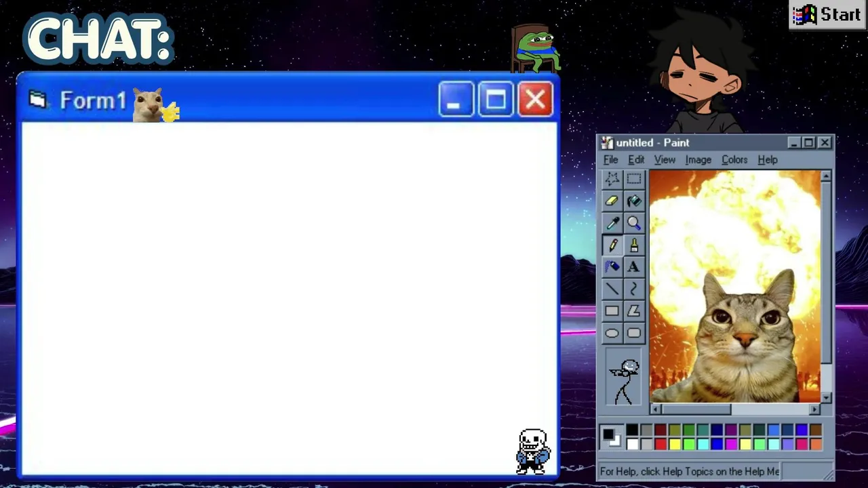This screenshot has height=488, width=868.
Task: Pick the dark red color swatch
Action: [660, 430]
